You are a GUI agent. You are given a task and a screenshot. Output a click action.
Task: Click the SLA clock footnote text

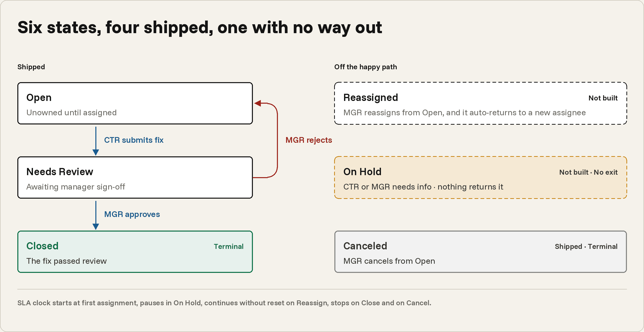pos(224,303)
